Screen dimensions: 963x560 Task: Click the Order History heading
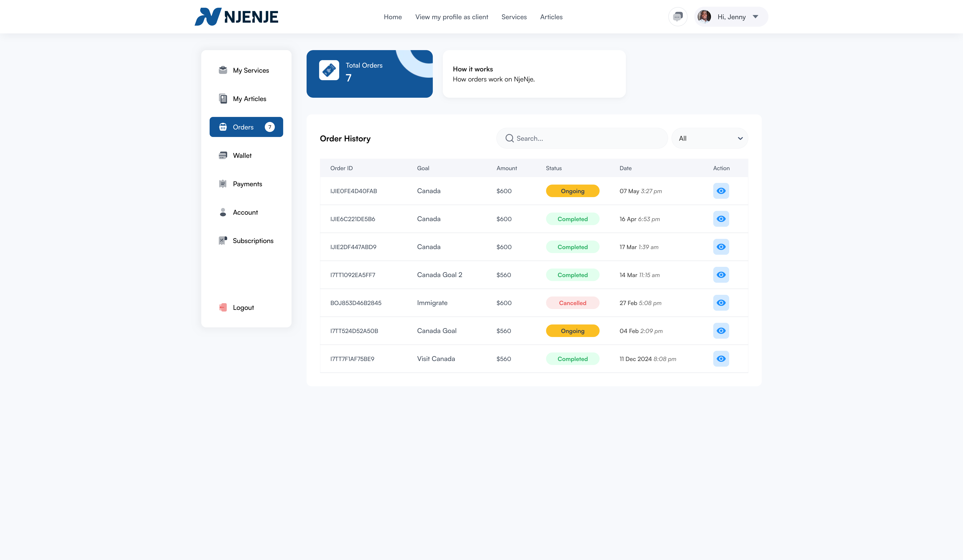coord(345,138)
